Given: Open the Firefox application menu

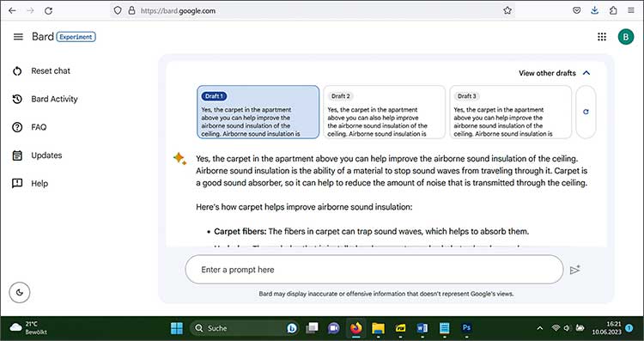Looking at the screenshot, I should click(x=631, y=10).
